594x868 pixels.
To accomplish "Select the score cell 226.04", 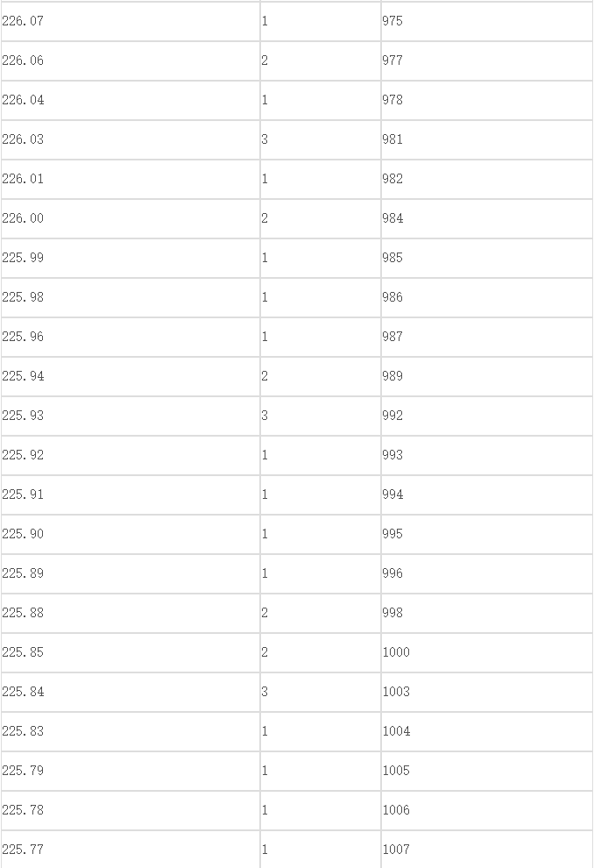I will pos(131,100).
